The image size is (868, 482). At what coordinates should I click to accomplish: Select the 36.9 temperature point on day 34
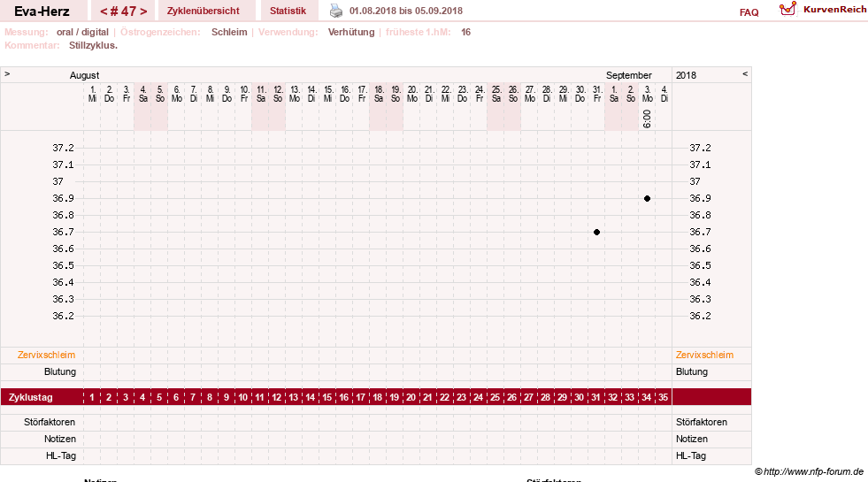click(647, 198)
